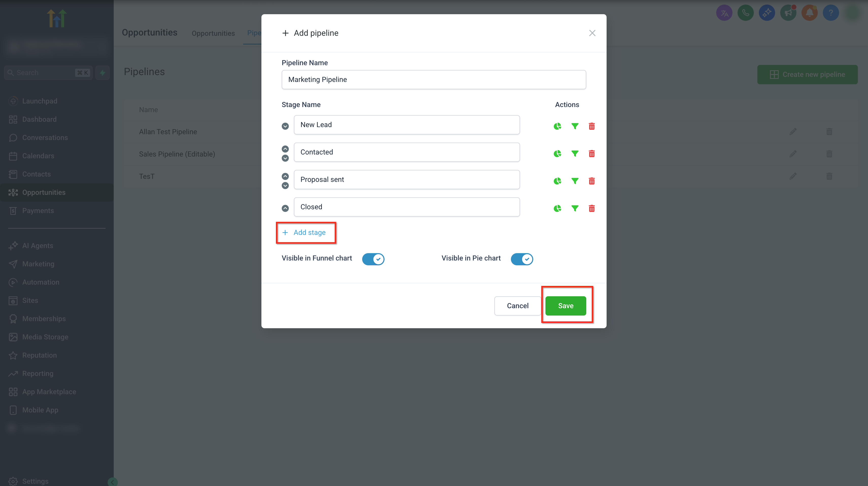Move New Lead stage down

coord(285,126)
